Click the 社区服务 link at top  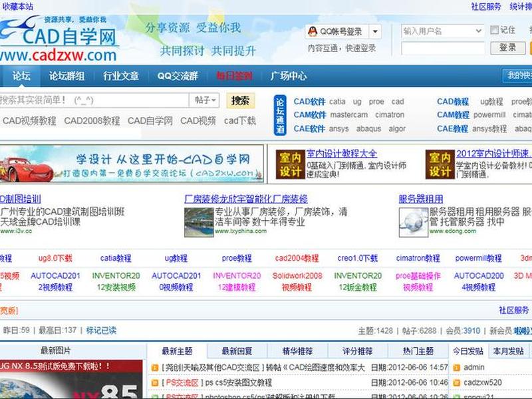click(486, 7)
